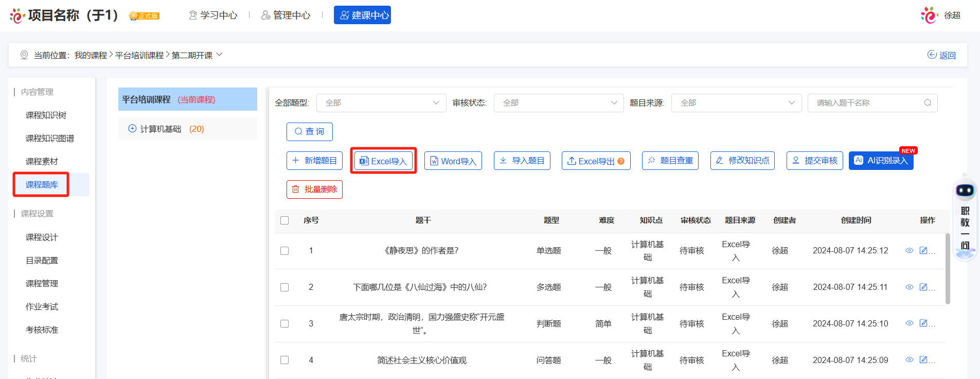Click the user avatar logo beside 徐超

(x=929, y=15)
